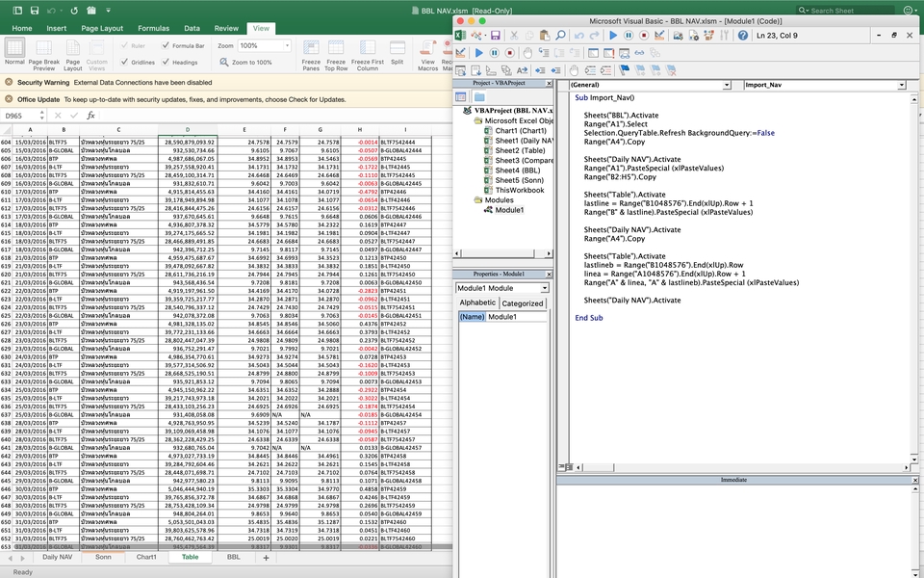The height and width of the screenshot is (578, 924).
Task: Uncheck the Formula Bar checkbox
Action: [x=166, y=45]
